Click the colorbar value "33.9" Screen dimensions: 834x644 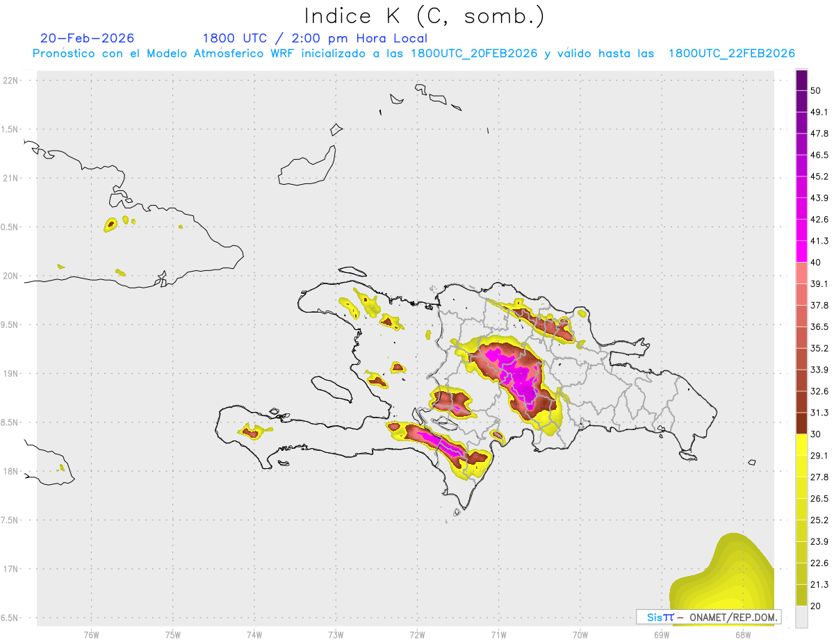(820, 370)
